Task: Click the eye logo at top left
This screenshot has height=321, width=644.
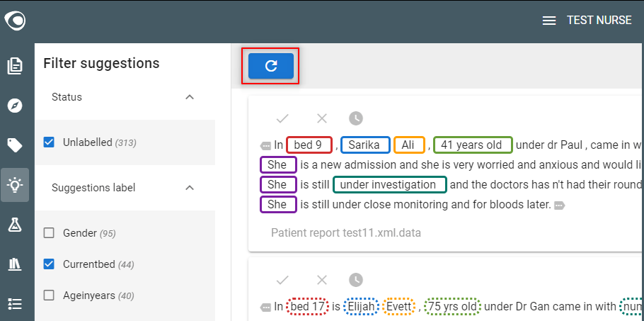Action: (15, 20)
